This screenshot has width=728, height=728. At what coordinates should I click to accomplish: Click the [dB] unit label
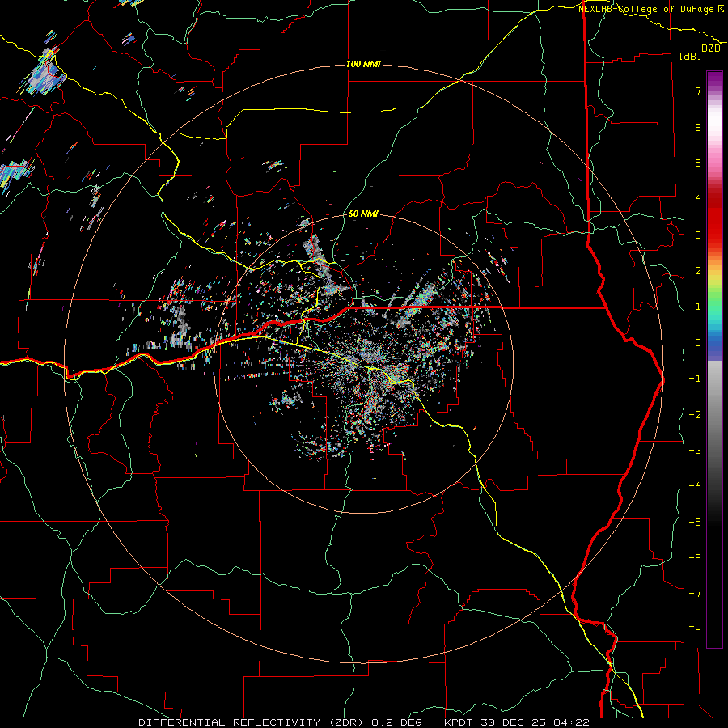coord(691,56)
